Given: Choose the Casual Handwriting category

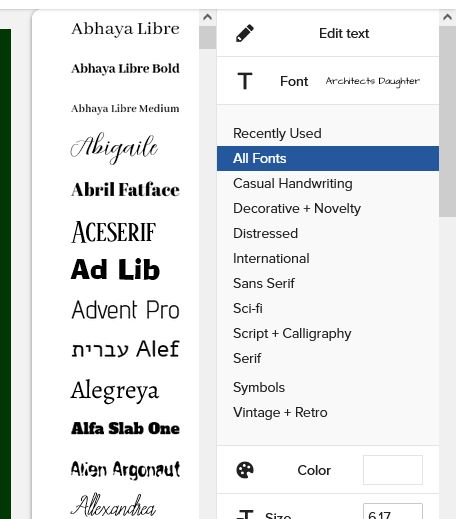Looking at the screenshot, I should 293,183.
